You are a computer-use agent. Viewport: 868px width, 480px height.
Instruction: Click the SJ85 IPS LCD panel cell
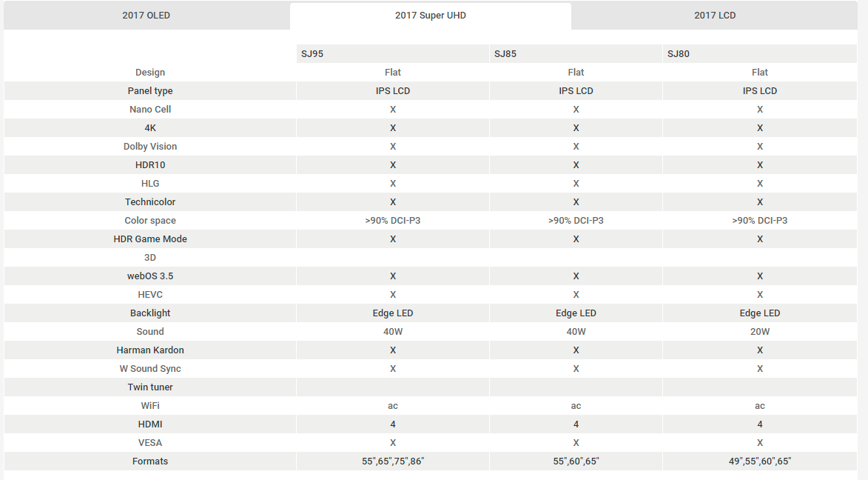pyautogui.click(x=576, y=91)
